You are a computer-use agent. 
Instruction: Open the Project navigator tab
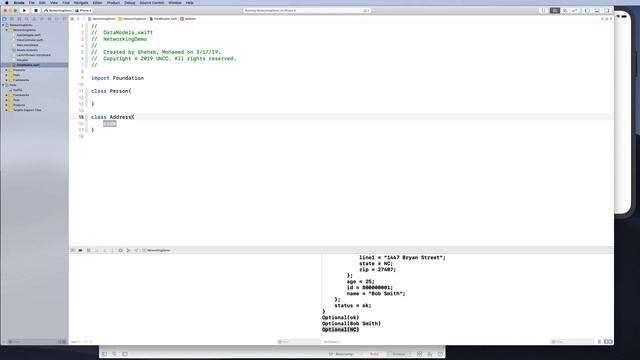[4, 19]
